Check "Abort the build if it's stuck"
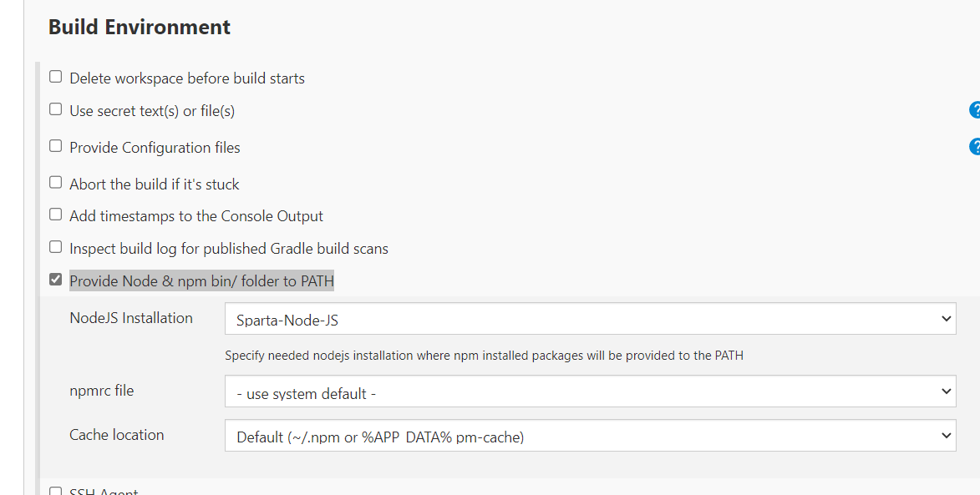 coord(55,181)
